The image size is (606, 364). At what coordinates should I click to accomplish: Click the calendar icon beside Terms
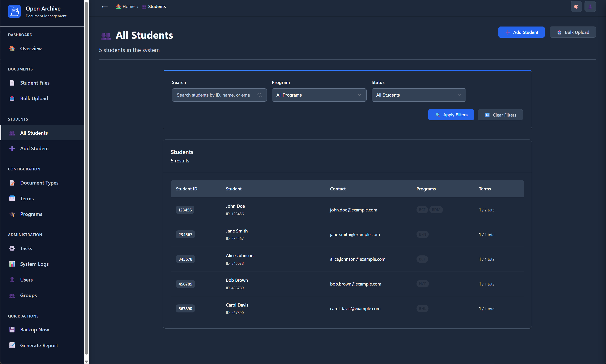click(12, 198)
